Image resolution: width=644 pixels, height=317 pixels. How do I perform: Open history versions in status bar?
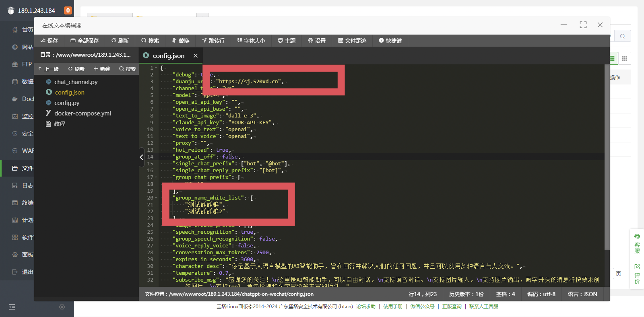pyautogui.click(x=466, y=294)
